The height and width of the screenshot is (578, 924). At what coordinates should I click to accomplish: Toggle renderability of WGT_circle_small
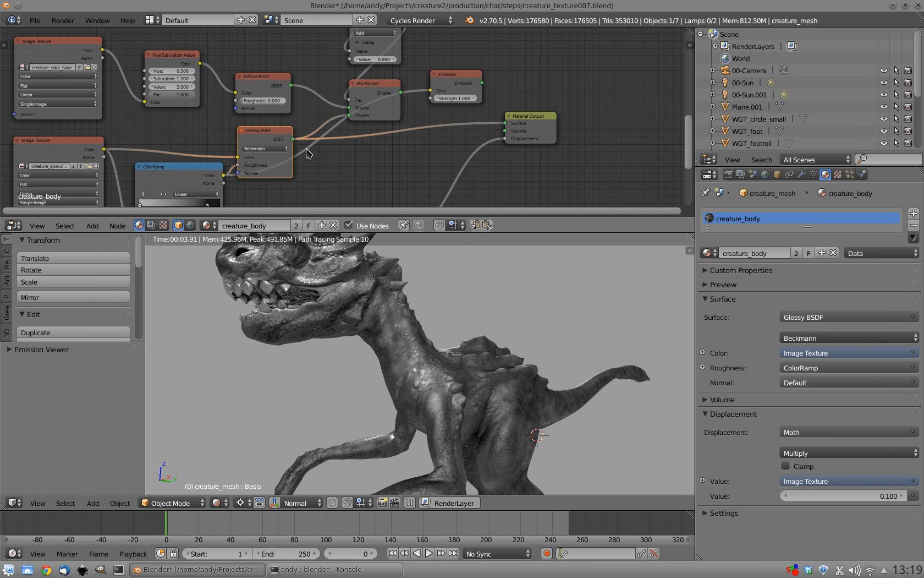coord(908,119)
